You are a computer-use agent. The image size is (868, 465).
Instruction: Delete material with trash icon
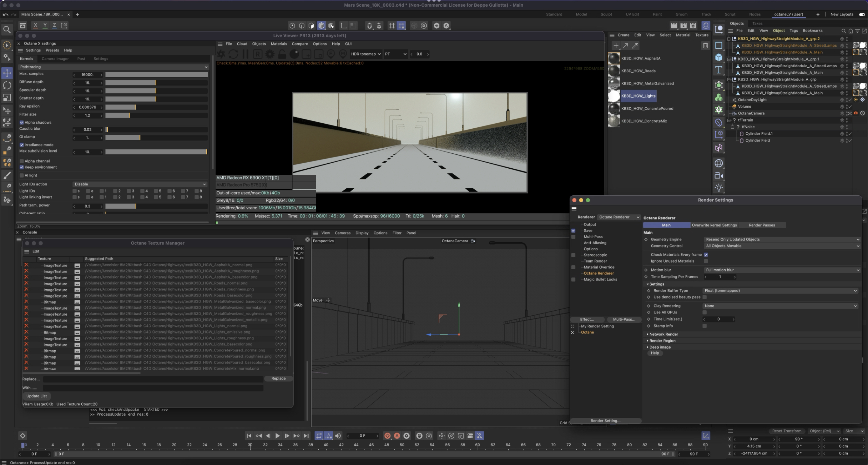pos(705,45)
